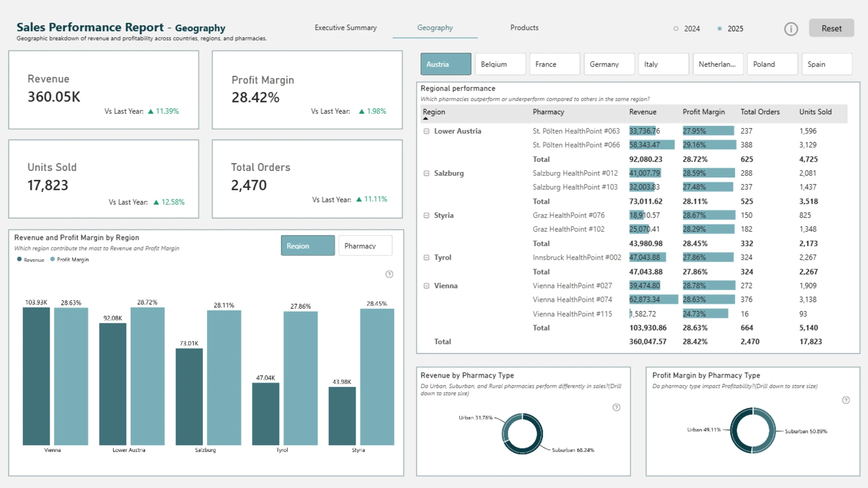The width and height of the screenshot is (868, 488).
Task: Click the Revenue legend marker
Action: point(19,259)
